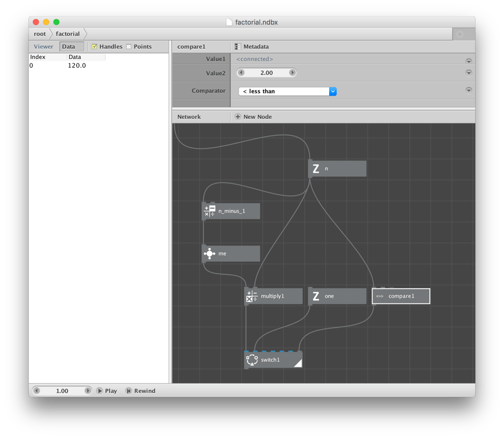This screenshot has width=504, height=438.
Task: Click the compare1 title in parameters pane
Action: [191, 46]
